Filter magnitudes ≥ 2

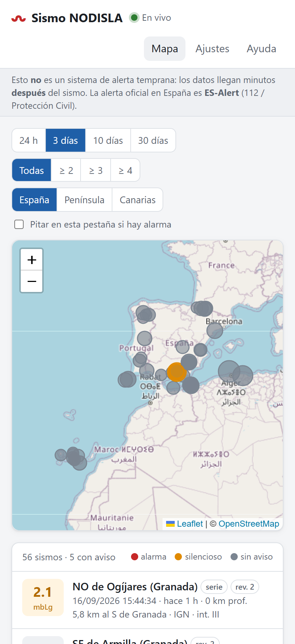[66, 170]
